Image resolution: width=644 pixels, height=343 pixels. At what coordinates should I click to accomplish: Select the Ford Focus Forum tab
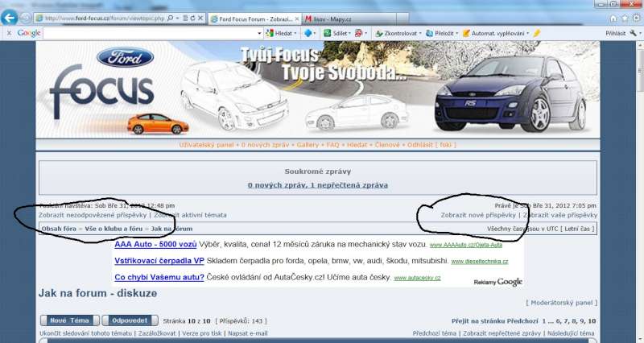(x=250, y=18)
